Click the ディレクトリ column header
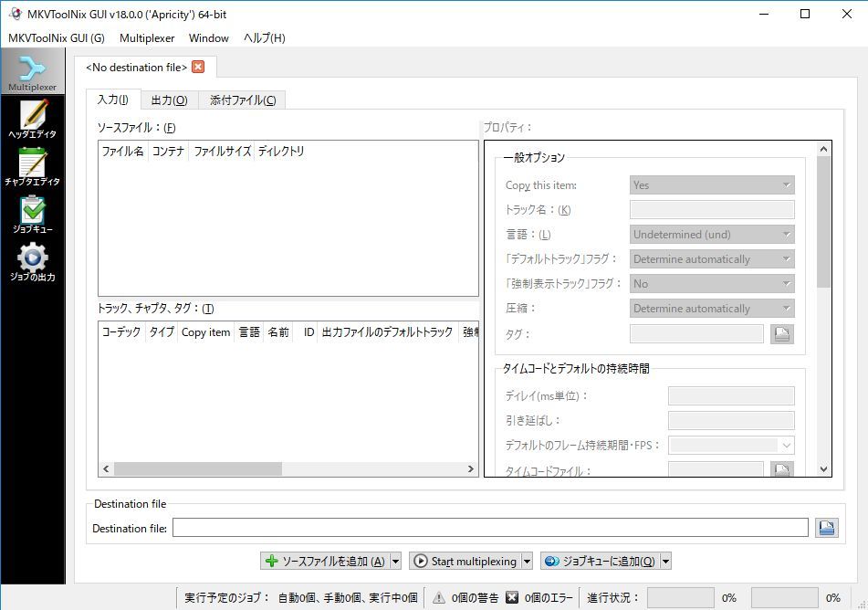This screenshot has width=868, height=610. [280, 152]
